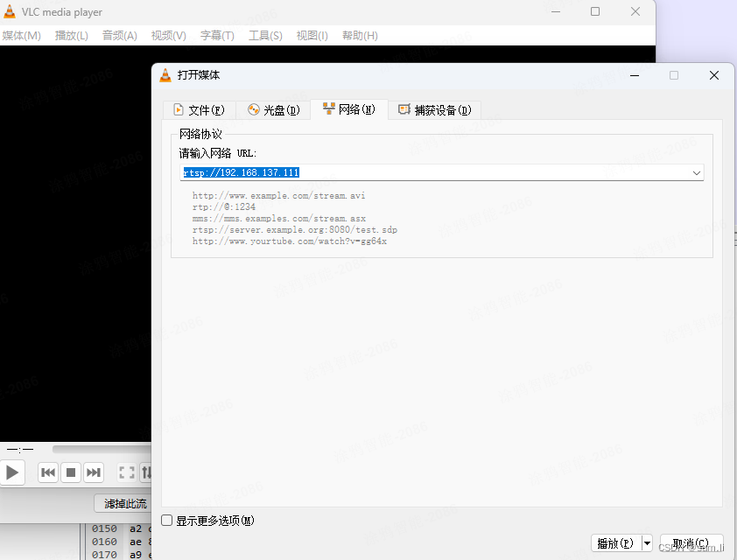Open the dropdown arrow beside 播放(P)
Screen dimensions: 737x560
pyautogui.click(x=647, y=543)
